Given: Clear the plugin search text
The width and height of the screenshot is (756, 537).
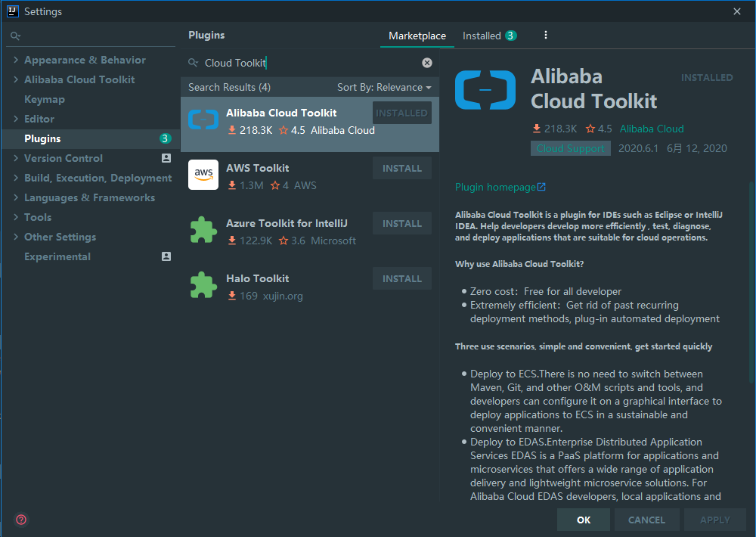Looking at the screenshot, I should 427,63.
